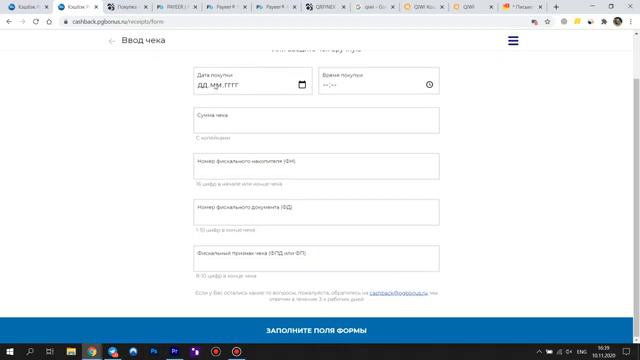This screenshot has height=360, width=640.
Task: Switch to the QIWINEX tab
Action: (x=324, y=7)
